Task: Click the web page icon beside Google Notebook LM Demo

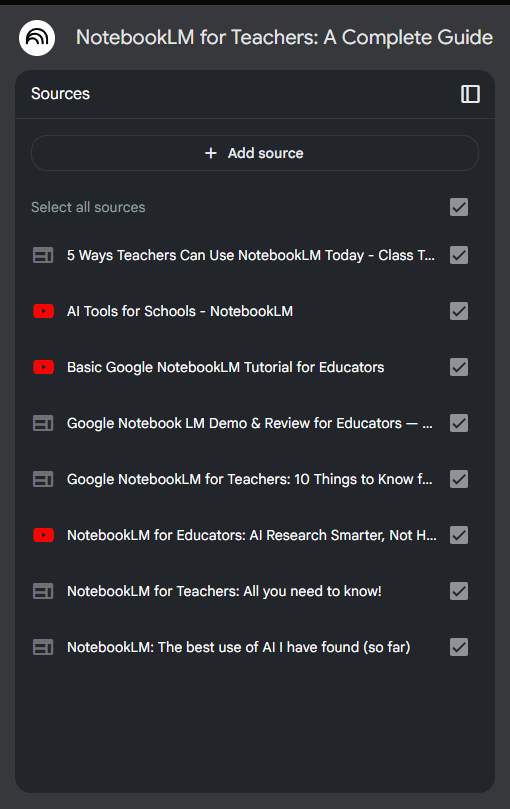Action: tap(43, 423)
